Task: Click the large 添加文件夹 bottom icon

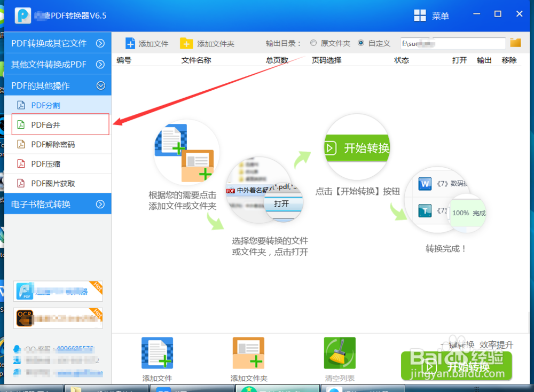Action: [x=249, y=353]
